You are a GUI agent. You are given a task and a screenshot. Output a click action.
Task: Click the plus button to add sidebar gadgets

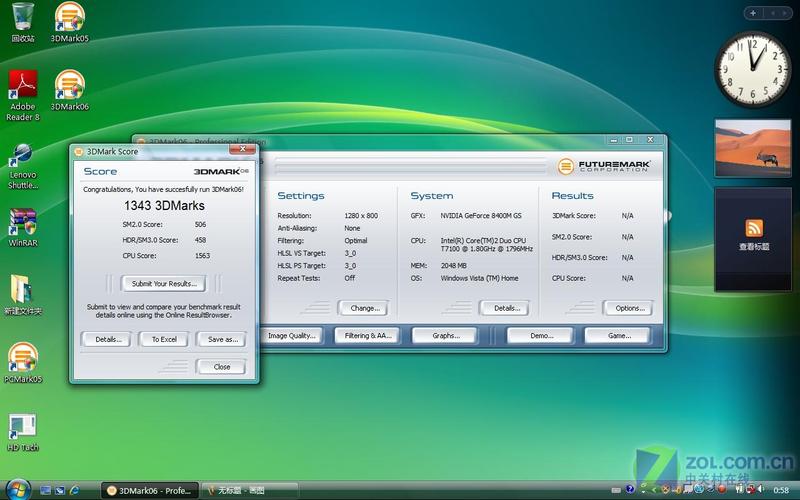753,13
